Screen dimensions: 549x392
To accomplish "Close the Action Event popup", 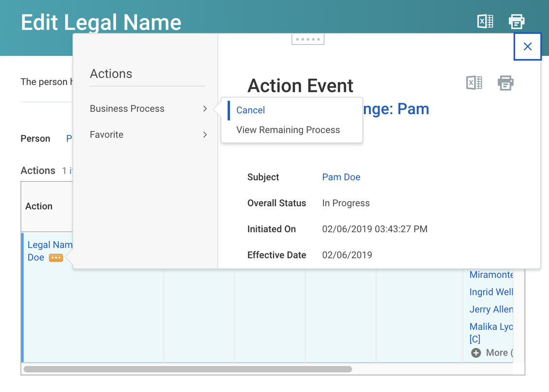I will point(527,47).
